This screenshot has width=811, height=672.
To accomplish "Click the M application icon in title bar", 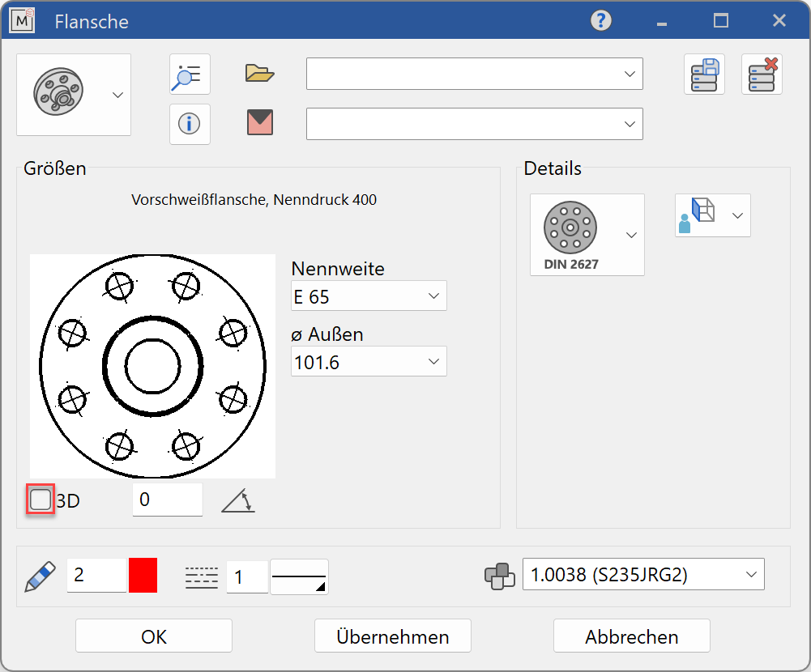I will point(22,21).
